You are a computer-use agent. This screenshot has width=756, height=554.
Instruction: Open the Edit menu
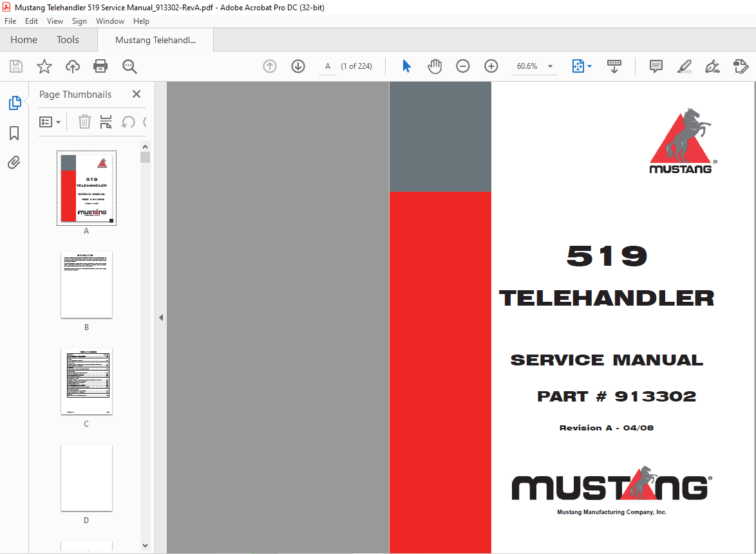32,21
